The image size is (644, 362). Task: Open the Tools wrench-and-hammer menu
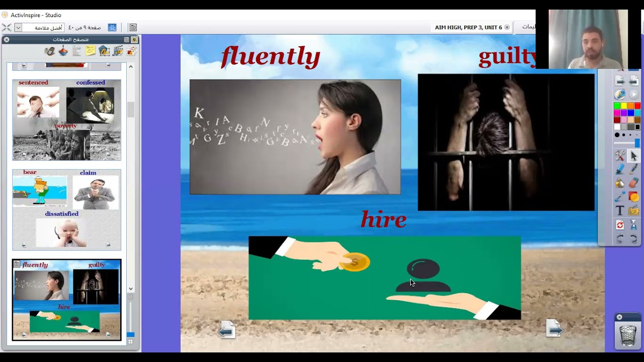(620, 156)
